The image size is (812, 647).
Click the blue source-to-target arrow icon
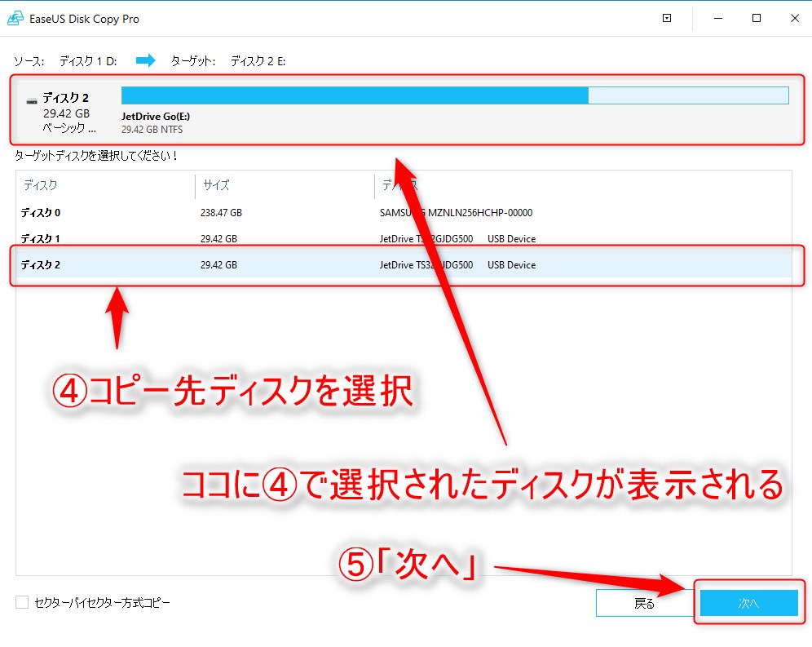(x=145, y=60)
